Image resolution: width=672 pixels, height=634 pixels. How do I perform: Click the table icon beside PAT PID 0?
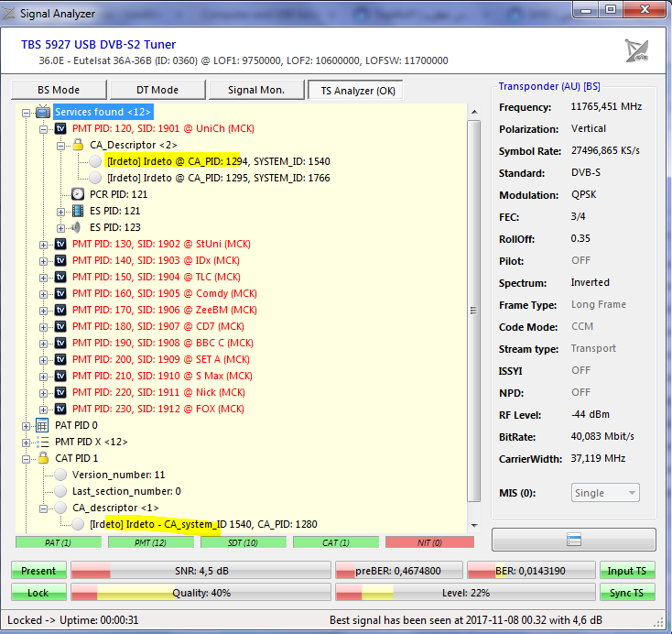pos(42,425)
